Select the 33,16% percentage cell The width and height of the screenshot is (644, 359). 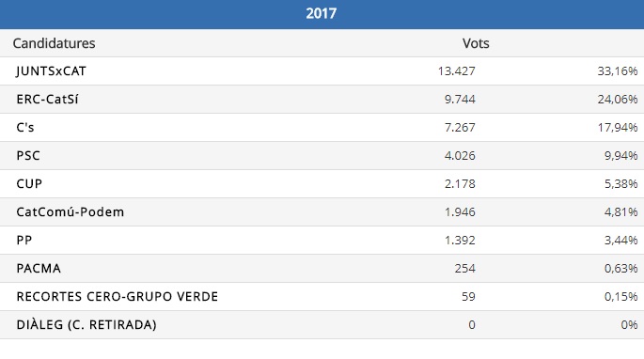618,71
